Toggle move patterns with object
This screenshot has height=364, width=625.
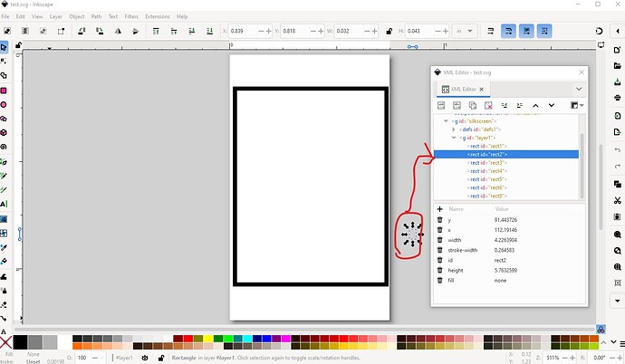[544, 31]
